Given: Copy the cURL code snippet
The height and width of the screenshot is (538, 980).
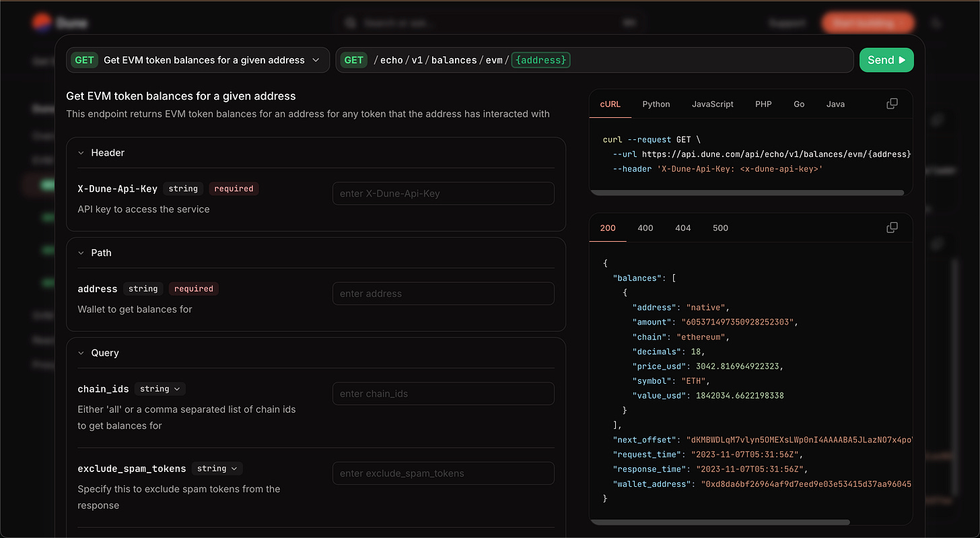Looking at the screenshot, I should (x=892, y=104).
